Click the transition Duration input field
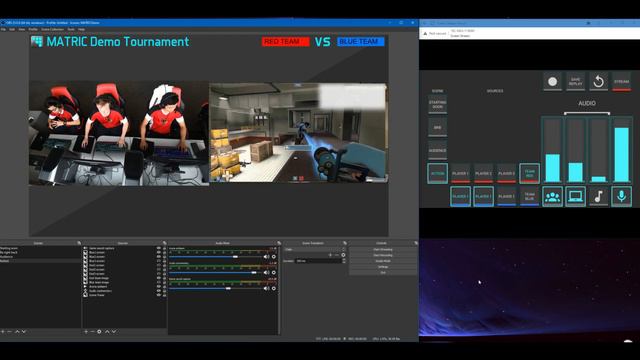The height and width of the screenshot is (360, 640). coord(318,261)
